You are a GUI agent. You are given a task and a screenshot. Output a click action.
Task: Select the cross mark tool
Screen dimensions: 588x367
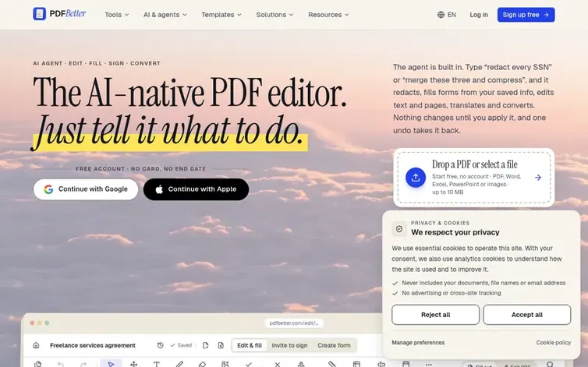(x=277, y=364)
